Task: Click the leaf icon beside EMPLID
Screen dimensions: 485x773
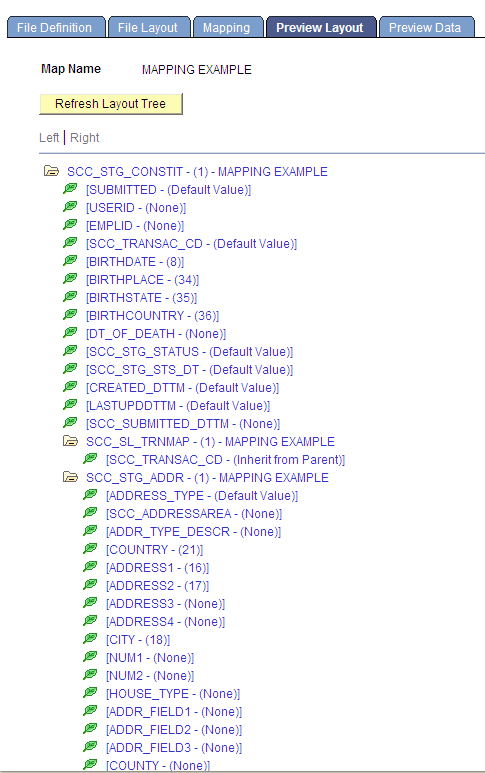Action: (70, 224)
